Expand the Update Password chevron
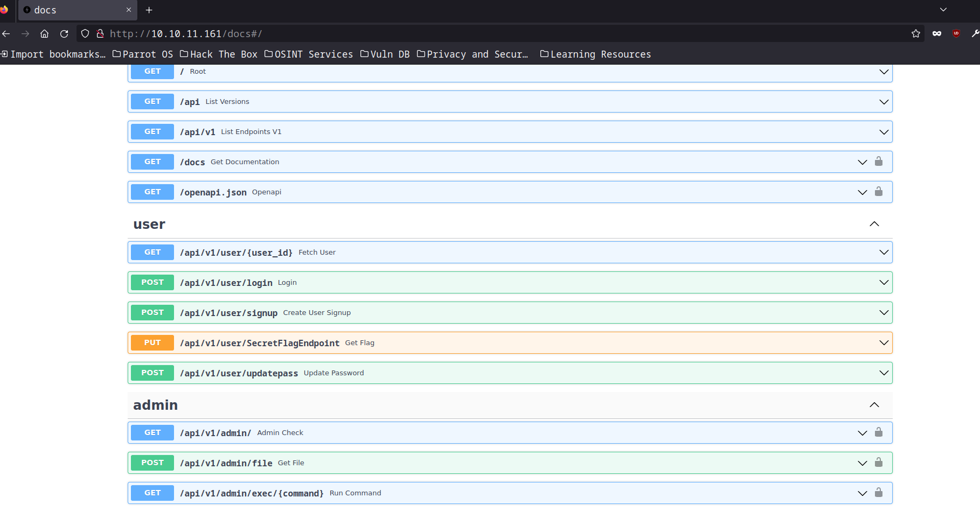The image size is (980, 518). coord(884,373)
